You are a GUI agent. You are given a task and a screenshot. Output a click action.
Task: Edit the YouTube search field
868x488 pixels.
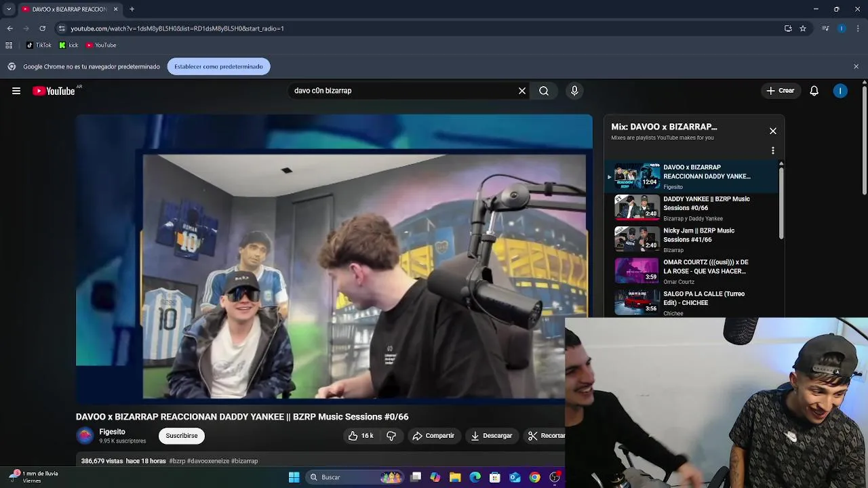[403, 91]
